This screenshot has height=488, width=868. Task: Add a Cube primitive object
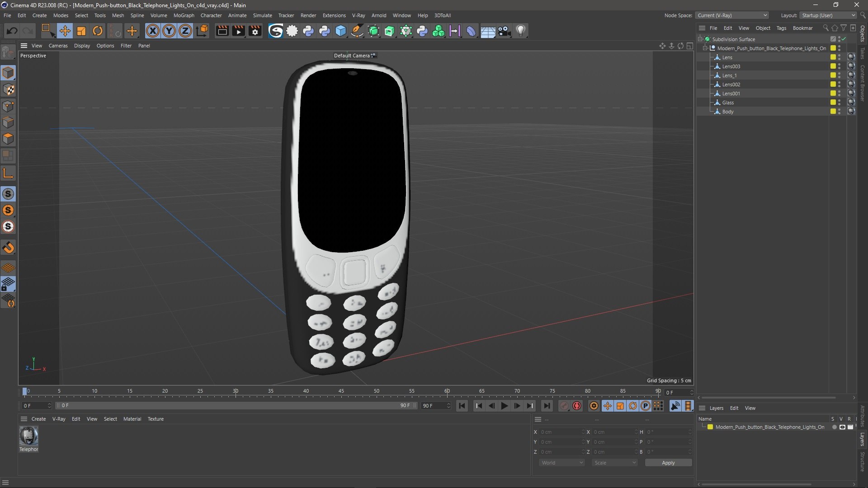[341, 31]
